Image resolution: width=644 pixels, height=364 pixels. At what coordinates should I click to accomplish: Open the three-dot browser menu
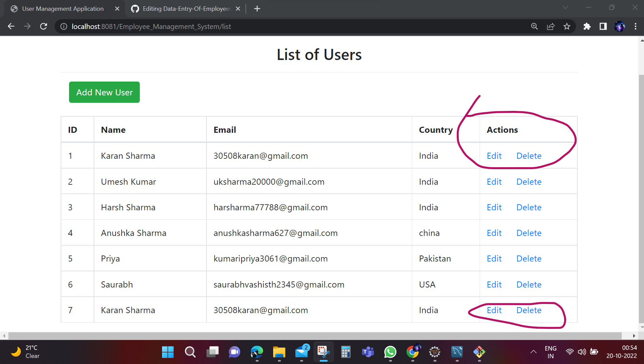(636, 26)
